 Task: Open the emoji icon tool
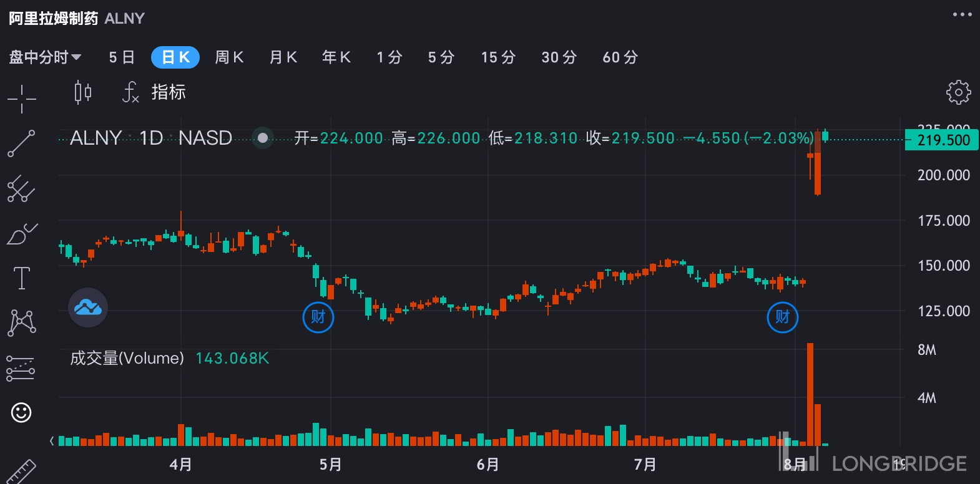click(21, 412)
